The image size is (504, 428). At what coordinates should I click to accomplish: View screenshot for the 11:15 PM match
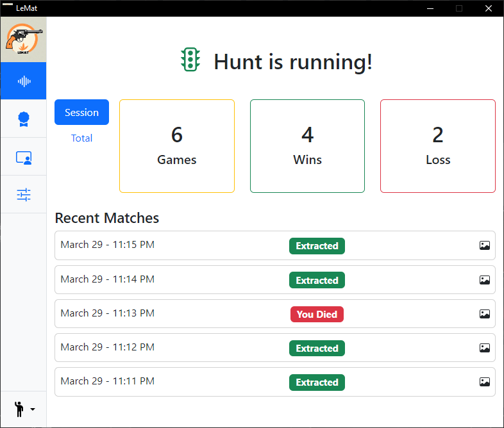click(x=485, y=245)
